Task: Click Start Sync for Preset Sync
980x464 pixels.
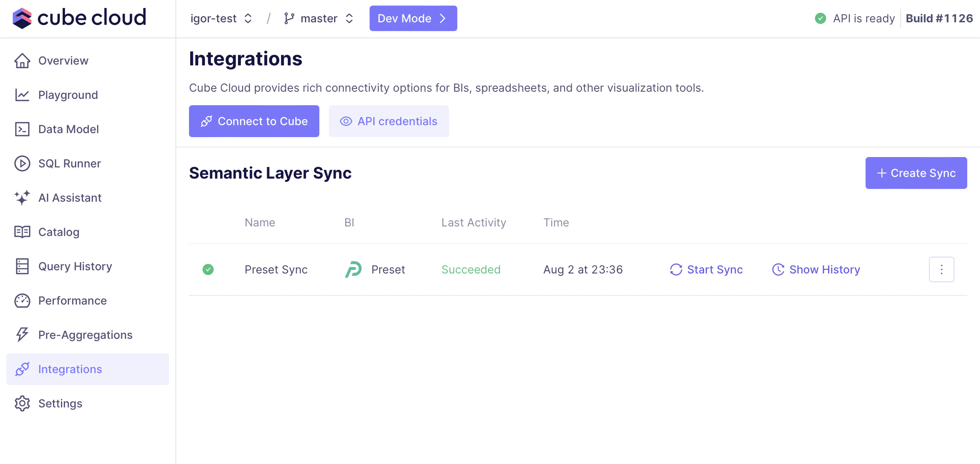Action: coord(706,269)
